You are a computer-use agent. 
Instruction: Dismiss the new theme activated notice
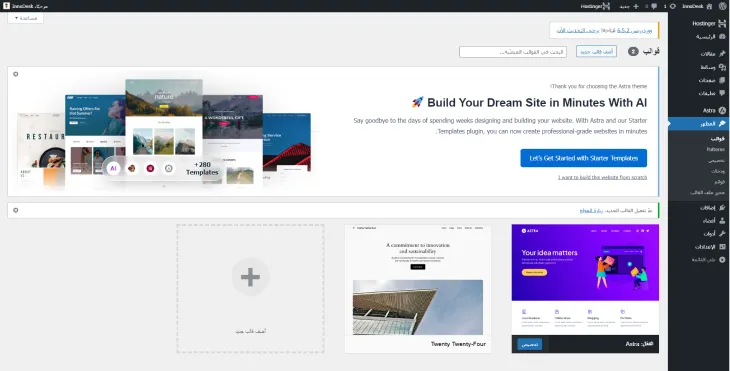pyautogui.click(x=16, y=210)
